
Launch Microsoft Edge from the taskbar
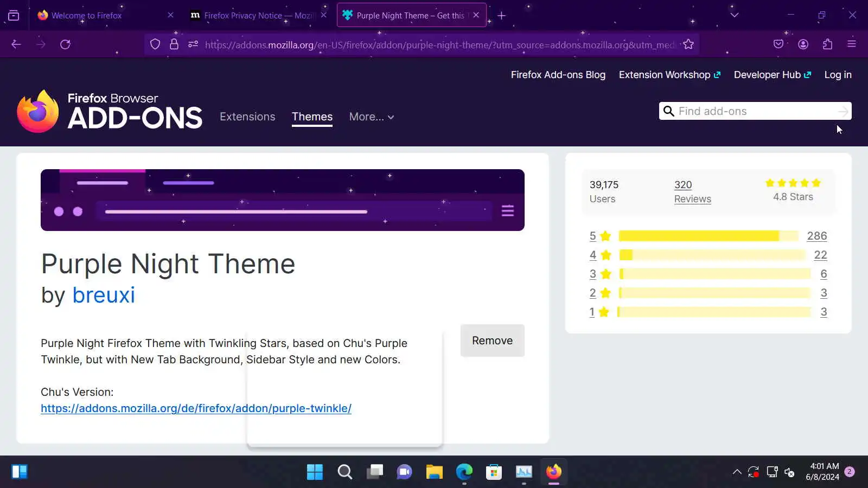(x=464, y=472)
